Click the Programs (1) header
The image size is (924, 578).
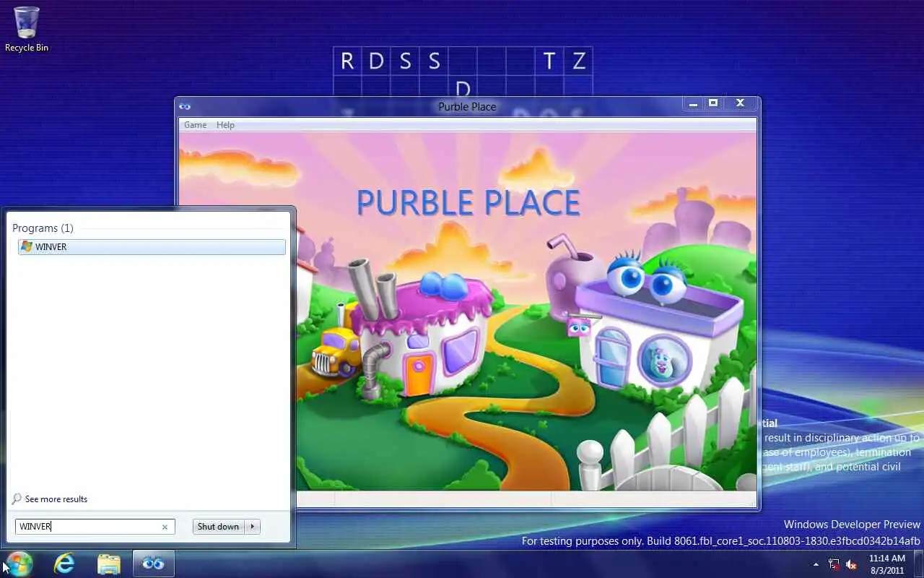pos(43,228)
